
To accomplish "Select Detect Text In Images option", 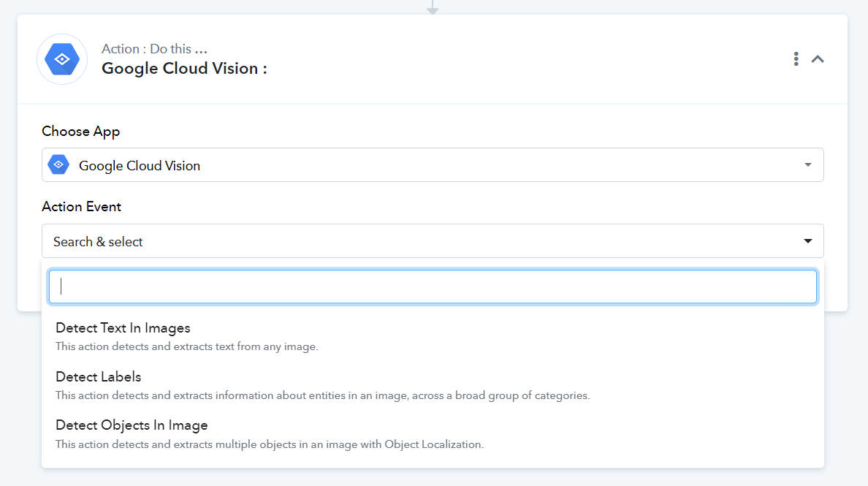I will [x=433, y=337].
